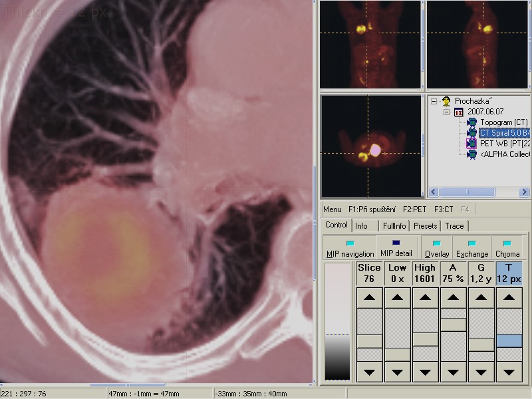Click the ALPHA Collection series icon
The width and height of the screenshot is (532, 399).
coord(472,154)
